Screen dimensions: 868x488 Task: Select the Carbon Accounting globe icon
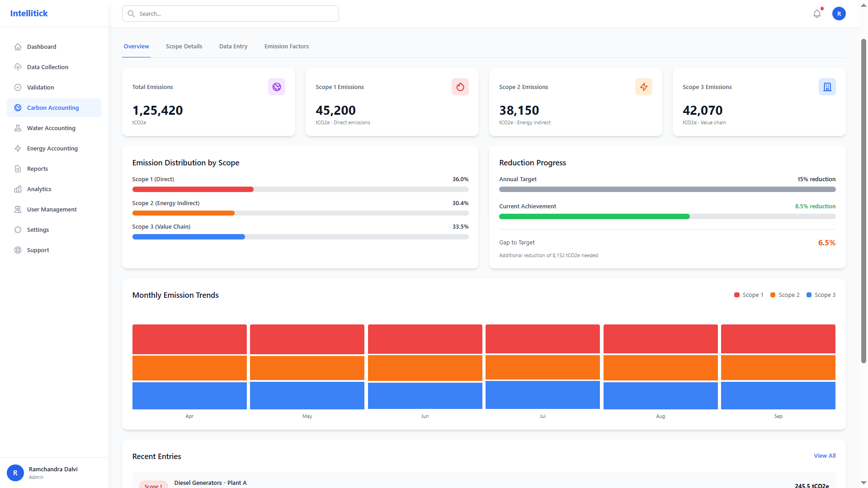click(18, 108)
